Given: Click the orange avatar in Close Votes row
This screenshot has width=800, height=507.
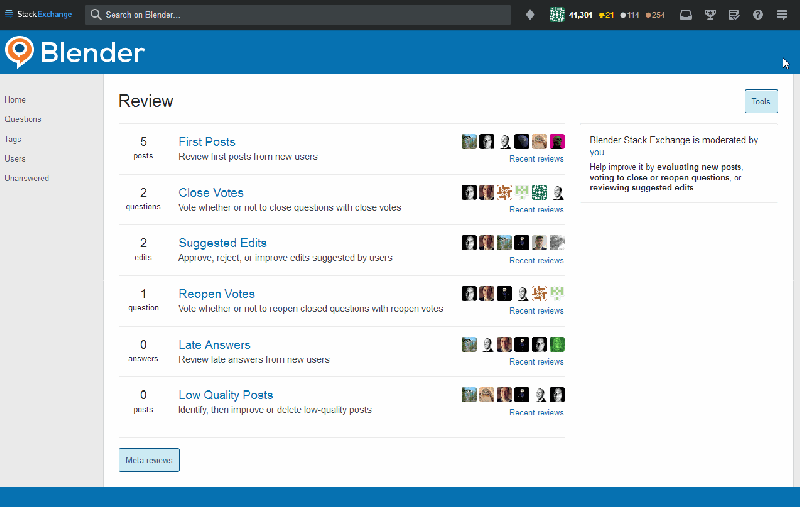Looking at the screenshot, I should (504, 192).
